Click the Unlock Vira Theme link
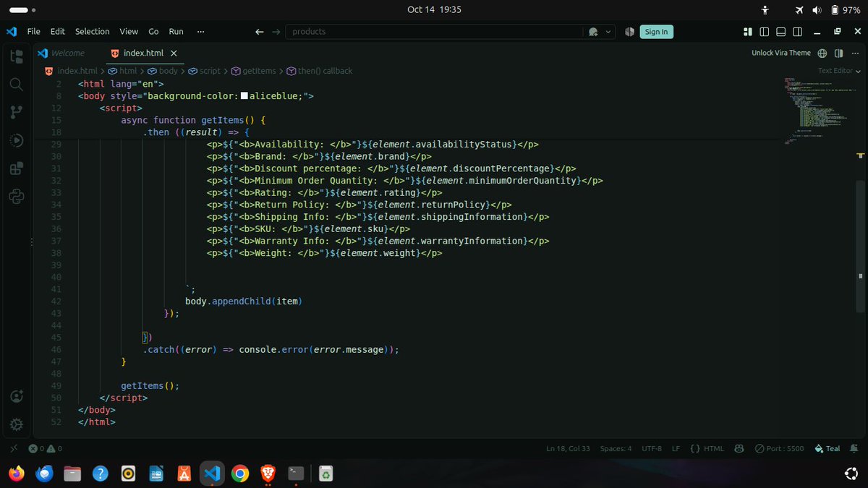This screenshot has height=488, width=868. (x=781, y=53)
